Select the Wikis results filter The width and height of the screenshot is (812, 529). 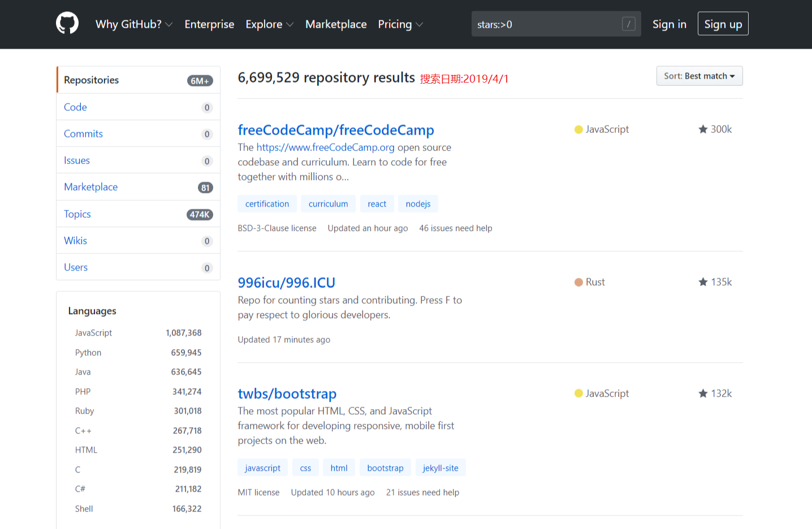139,240
